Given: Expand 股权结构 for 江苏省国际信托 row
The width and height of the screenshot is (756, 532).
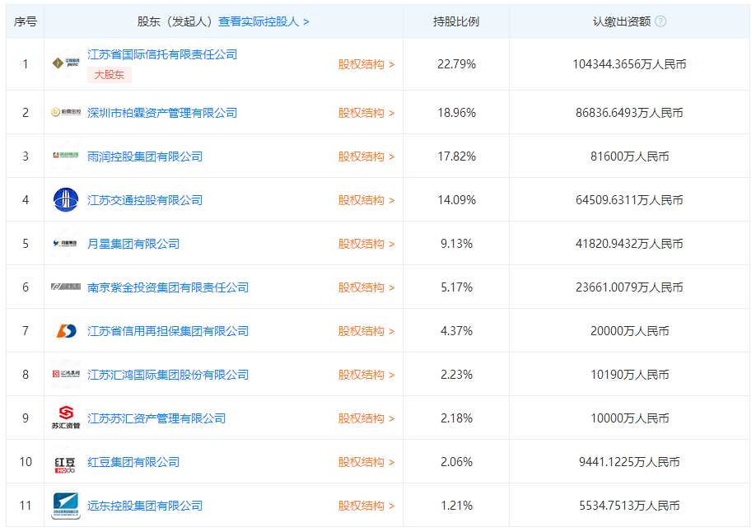Looking at the screenshot, I should point(366,64).
